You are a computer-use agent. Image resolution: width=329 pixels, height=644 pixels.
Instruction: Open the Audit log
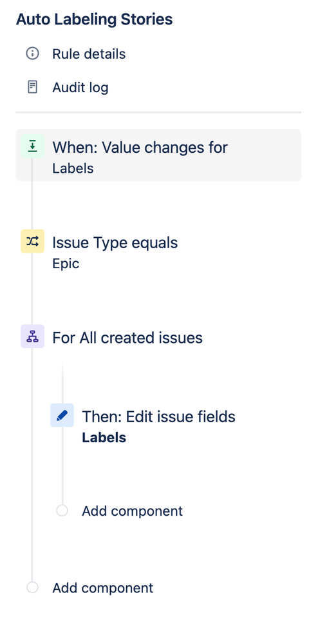tap(80, 88)
